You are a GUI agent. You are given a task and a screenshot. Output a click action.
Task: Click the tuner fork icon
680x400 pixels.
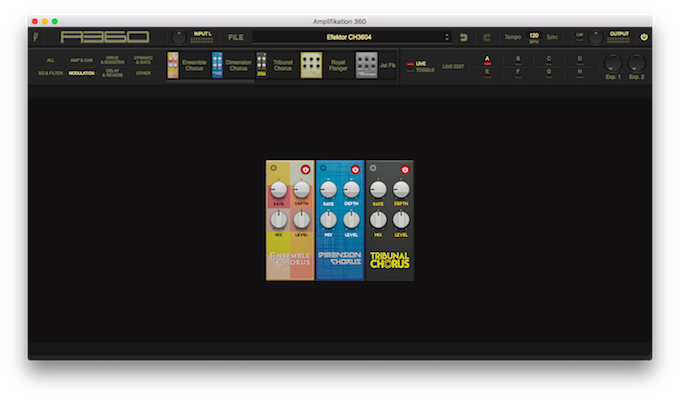click(36, 37)
